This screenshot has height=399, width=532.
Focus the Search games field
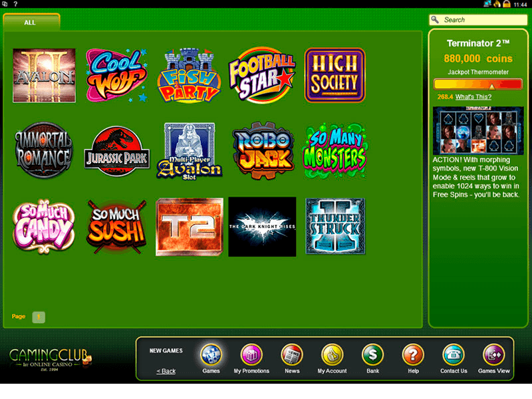478,20
